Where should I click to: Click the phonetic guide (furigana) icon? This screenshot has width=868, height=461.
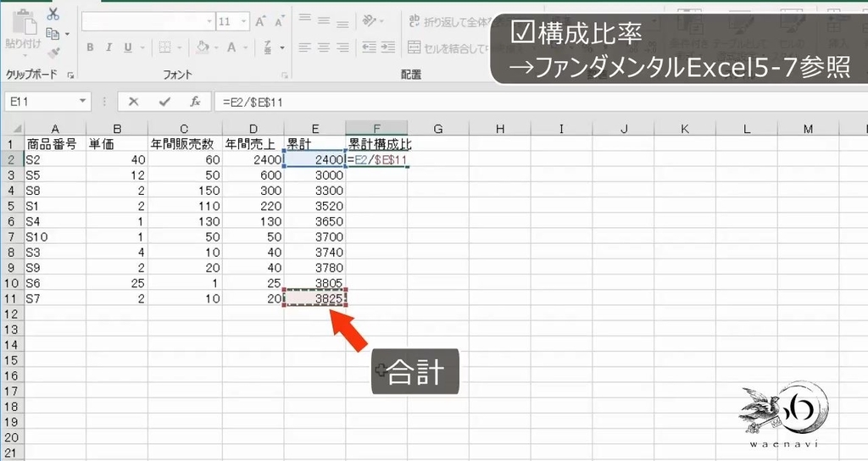click(267, 47)
